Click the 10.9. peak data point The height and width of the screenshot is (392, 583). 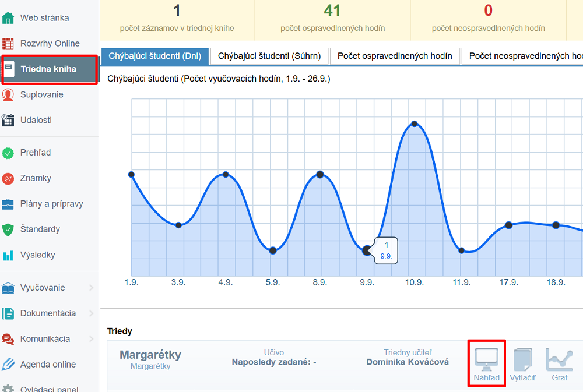(x=414, y=124)
